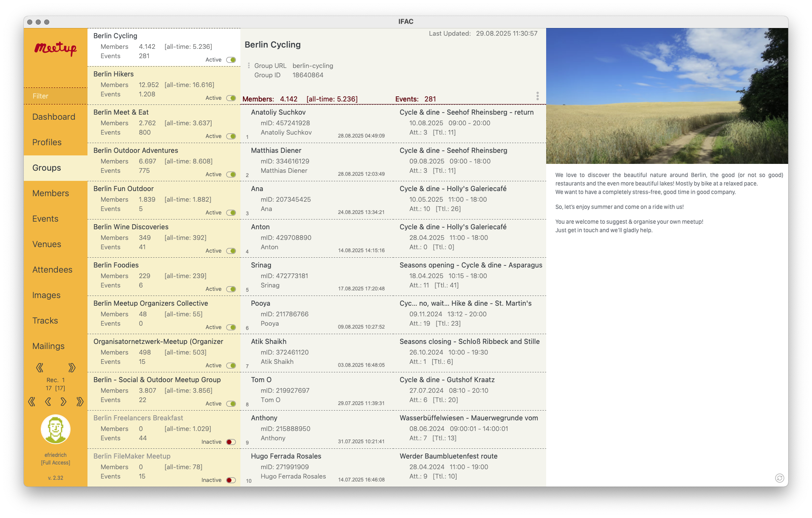
Task: Toggle Active switch for Berlin Hikers
Action: click(x=231, y=98)
